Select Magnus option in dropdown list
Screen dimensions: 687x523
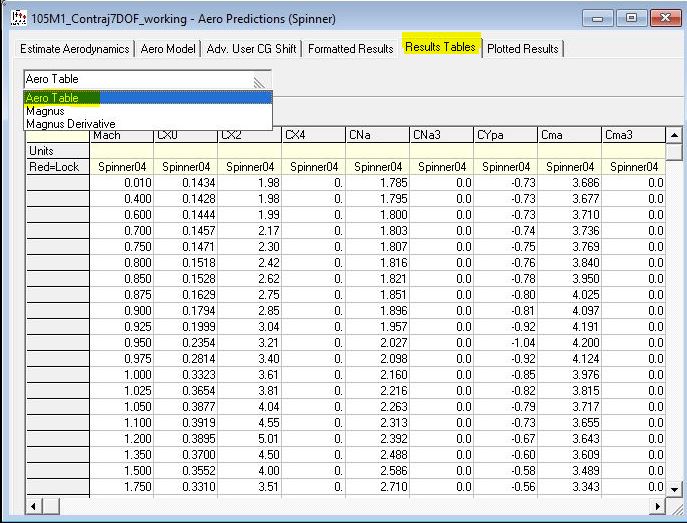point(147,111)
